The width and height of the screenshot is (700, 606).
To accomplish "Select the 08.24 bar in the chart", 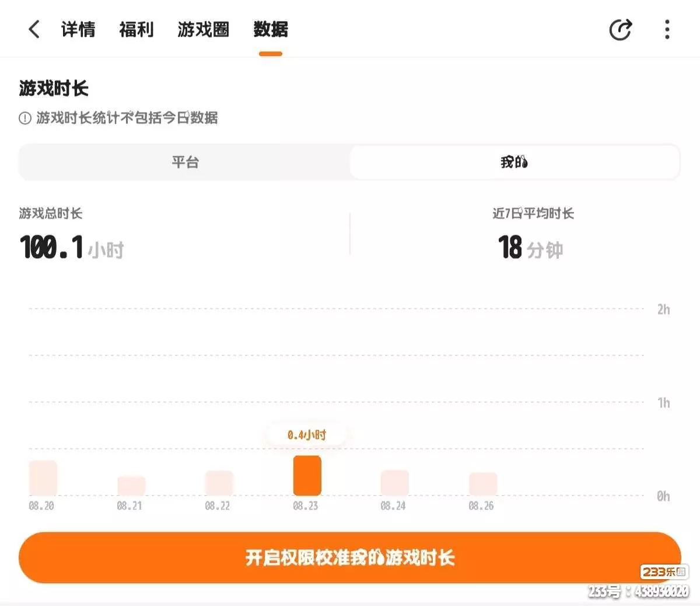I will (x=395, y=483).
